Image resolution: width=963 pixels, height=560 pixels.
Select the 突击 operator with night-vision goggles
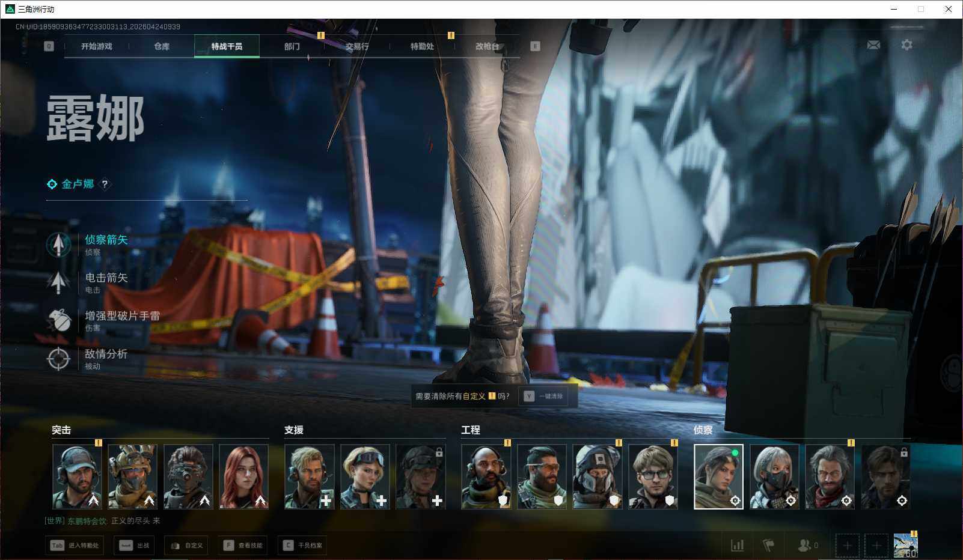(188, 476)
